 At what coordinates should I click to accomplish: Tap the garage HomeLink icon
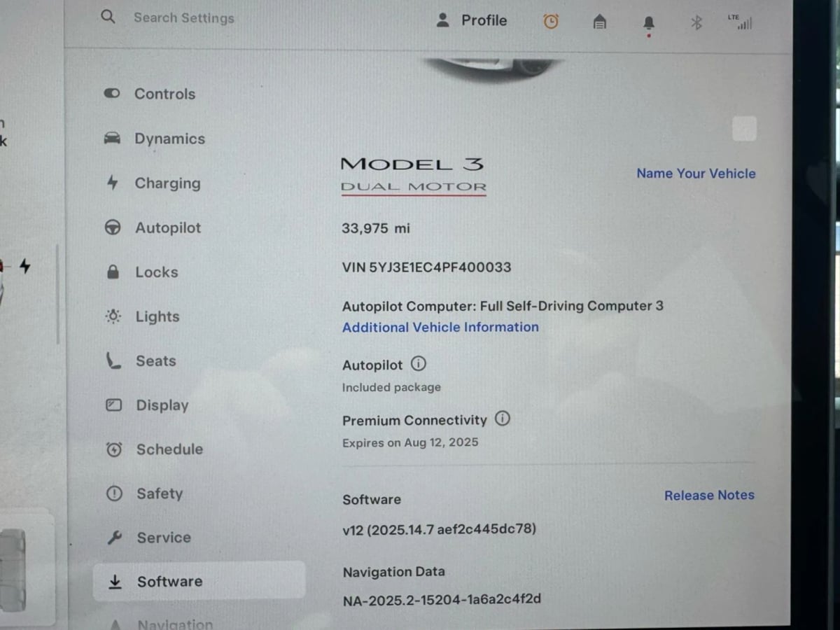(600, 22)
